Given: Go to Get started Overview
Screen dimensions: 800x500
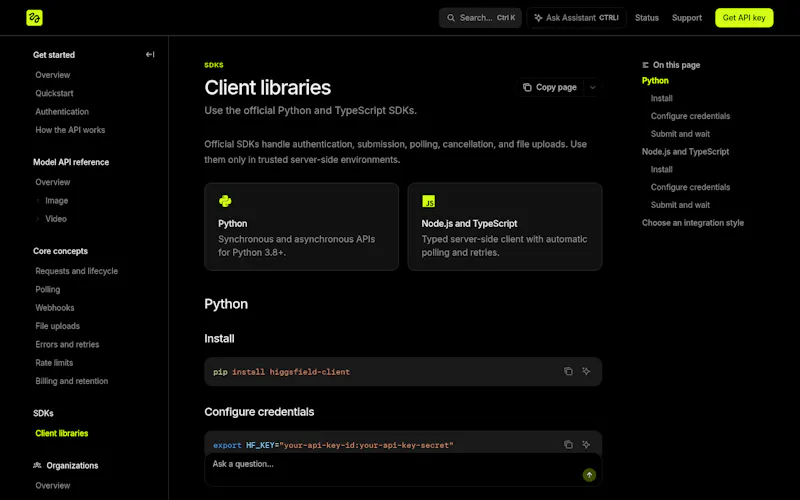Looking at the screenshot, I should click(x=53, y=75).
